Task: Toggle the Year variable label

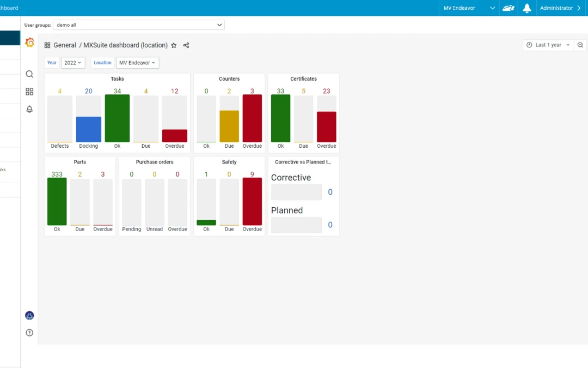Action: (52, 62)
